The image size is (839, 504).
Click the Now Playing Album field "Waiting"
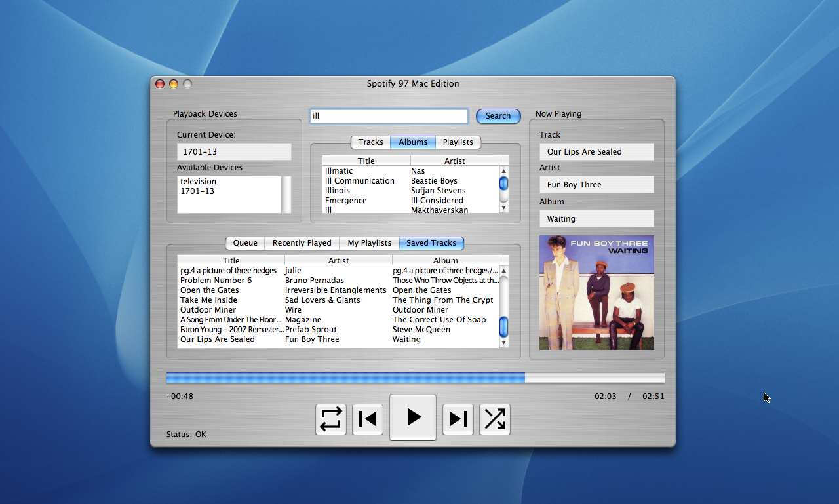pos(596,219)
